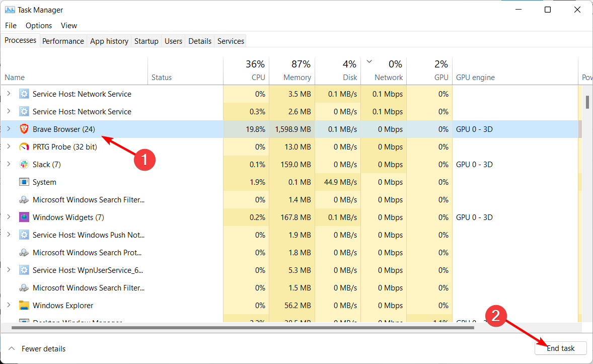Click the End task button

click(x=560, y=348)
